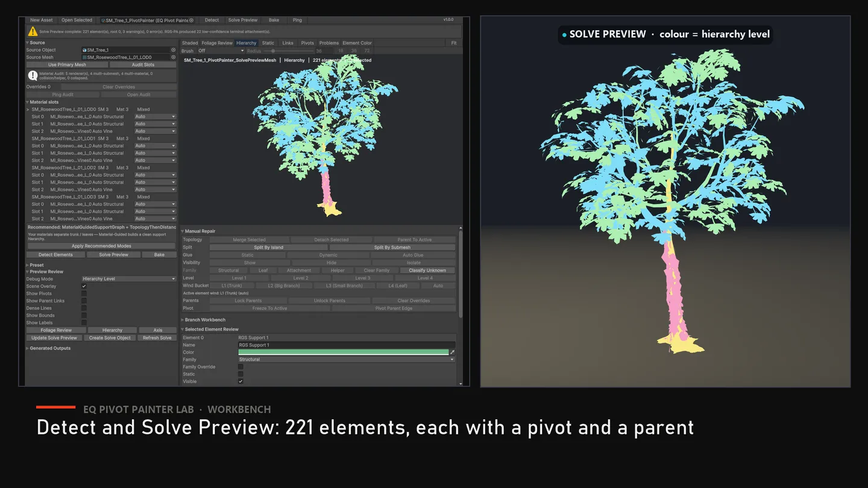
Task: Click the Split By Island button
Action: 269,247
